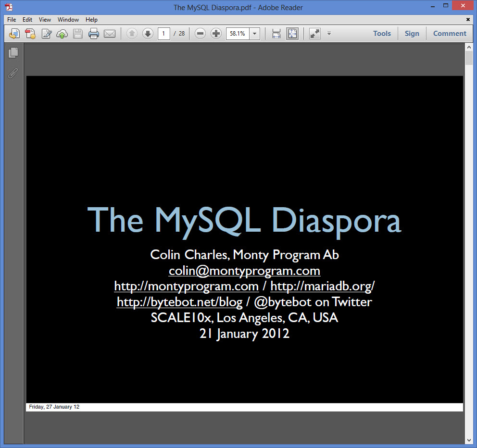Viewport: 477px width, 448px height.
Task: Click the text 21 January 2012
Action: click(x=244, y=334)
